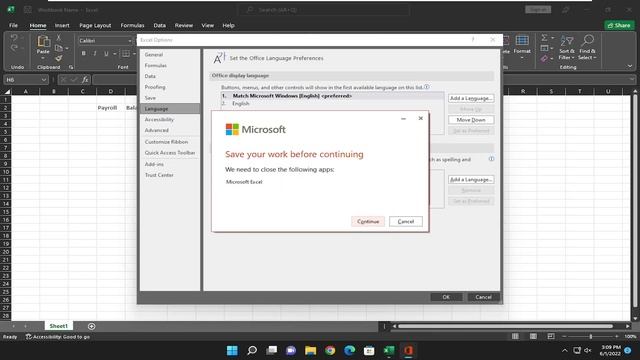
Task: Close the Microsoft save-work dialog
Action: click(x=420, y=118)
